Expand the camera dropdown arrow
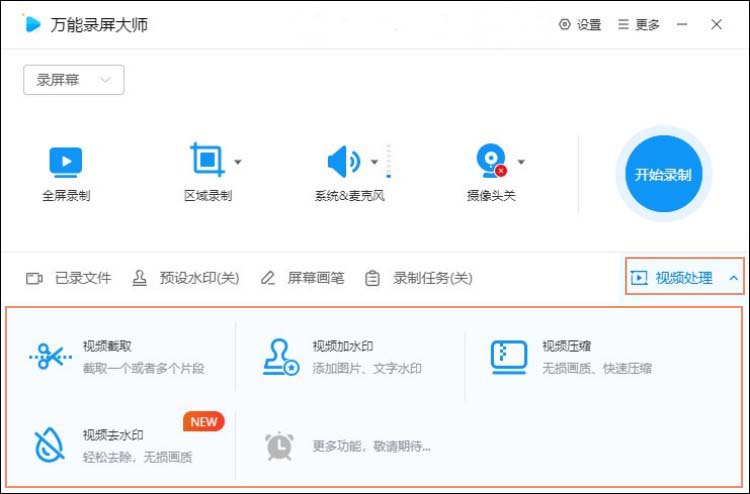Screen dimensions: 750x494 521,162
